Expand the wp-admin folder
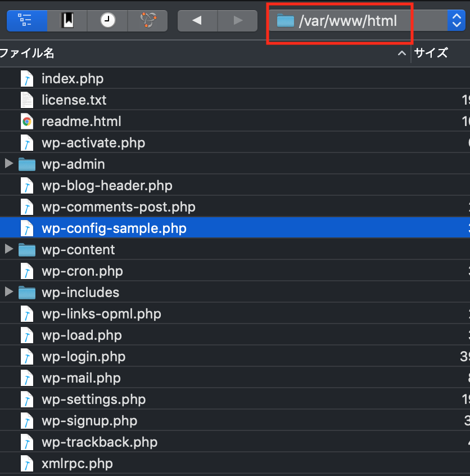This screenshot has width=470, height=476. tap(9, 164)
